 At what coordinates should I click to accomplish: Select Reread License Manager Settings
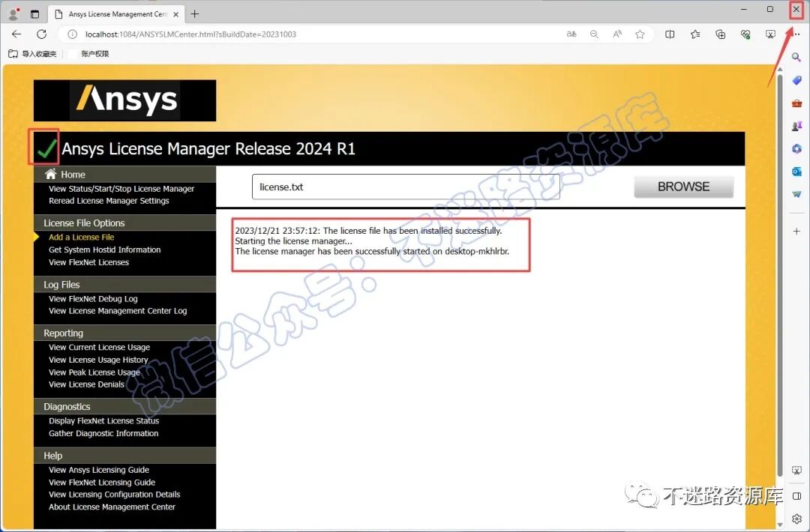(x=109, y=201)
